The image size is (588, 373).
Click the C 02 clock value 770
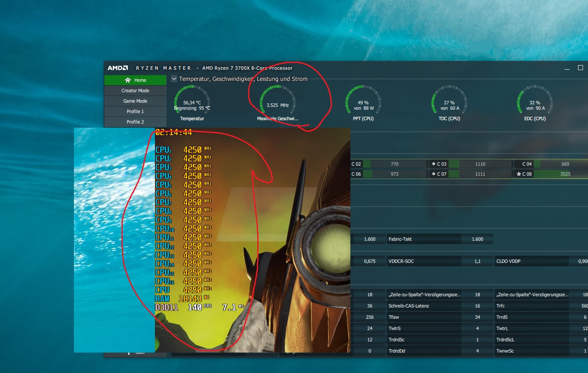[x=395, y=164]
